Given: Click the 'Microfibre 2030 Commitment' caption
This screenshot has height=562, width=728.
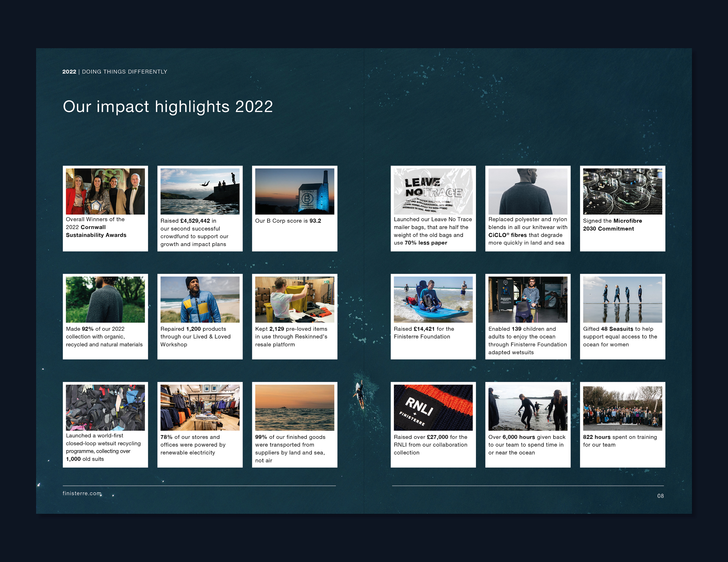Looking at the screenshot, I should (x=612, y=225).
